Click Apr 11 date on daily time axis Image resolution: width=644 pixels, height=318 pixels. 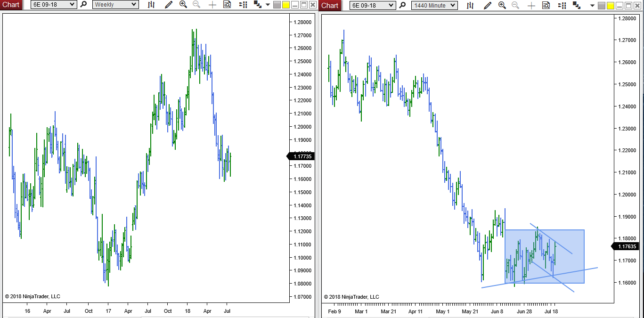tap(416, 311)
